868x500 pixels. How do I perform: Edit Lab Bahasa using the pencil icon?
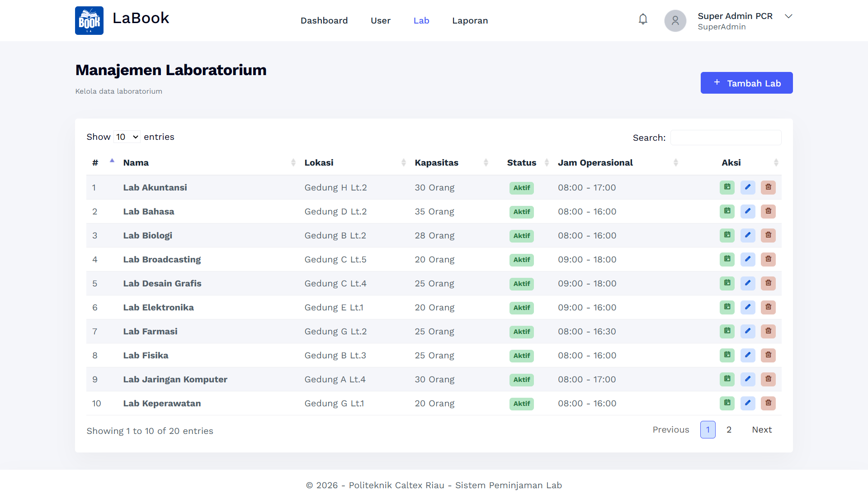point(748,211)
